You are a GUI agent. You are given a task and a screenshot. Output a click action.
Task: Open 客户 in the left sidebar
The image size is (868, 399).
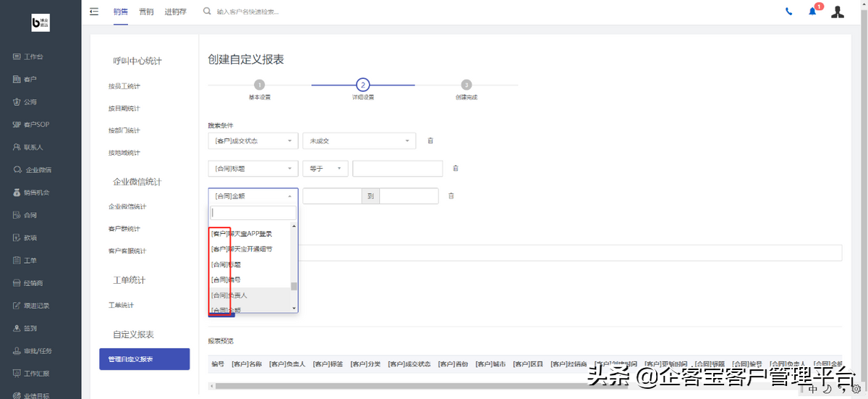click(25, 79)
